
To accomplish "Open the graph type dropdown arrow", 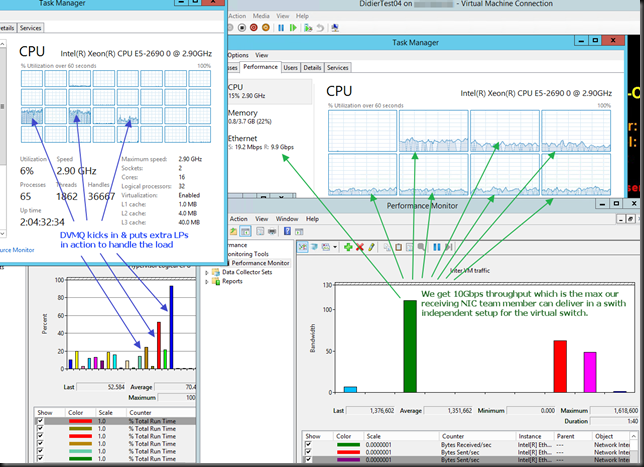I will point(335,247).
